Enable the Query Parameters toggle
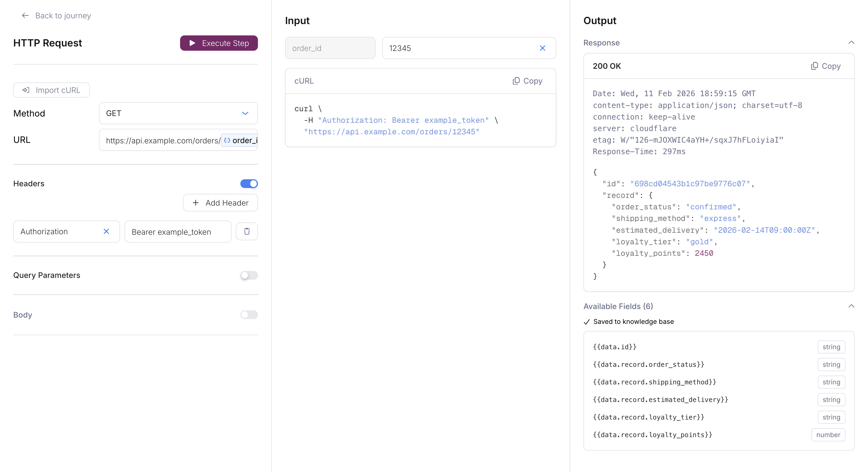 pyautogui.click(x=249, y=275)
